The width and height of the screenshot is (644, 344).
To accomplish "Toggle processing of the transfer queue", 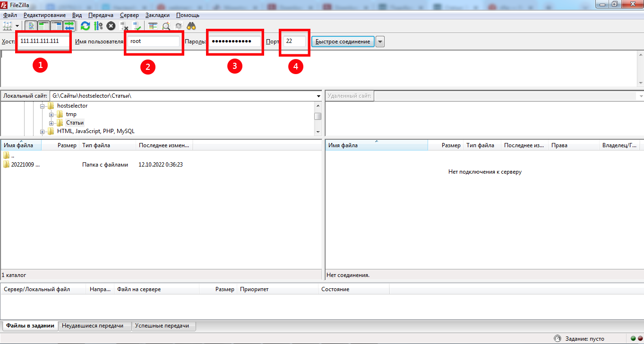I will click(98, 26).
